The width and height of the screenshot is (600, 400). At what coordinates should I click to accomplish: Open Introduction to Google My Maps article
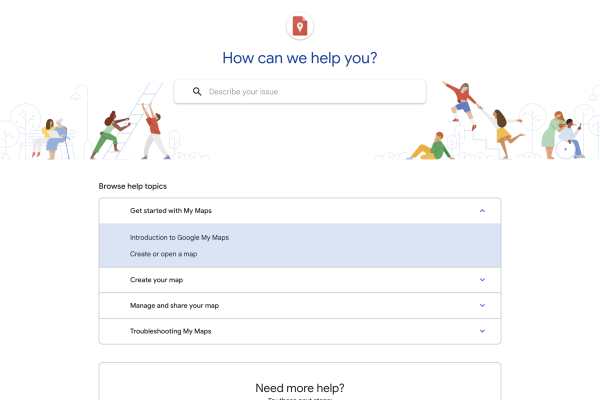point(179,238)
